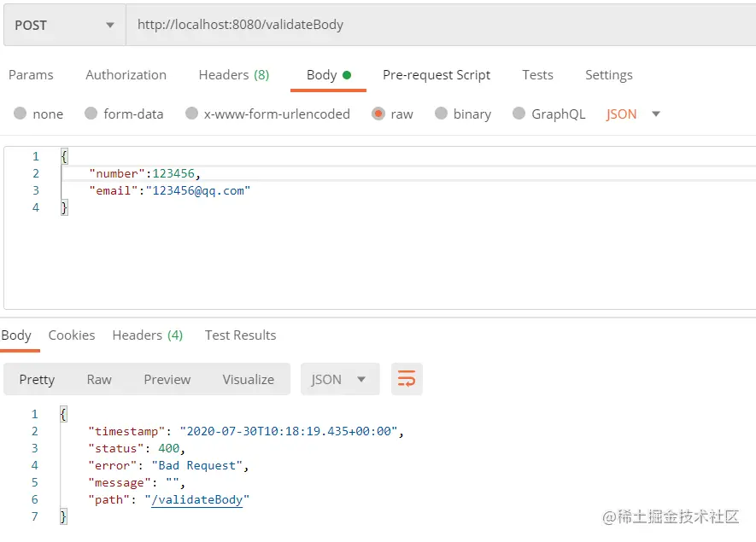The width and height of the screenshot is (756, 542).
Task: Click the "status": 400 response line
Action: (137, 448)
